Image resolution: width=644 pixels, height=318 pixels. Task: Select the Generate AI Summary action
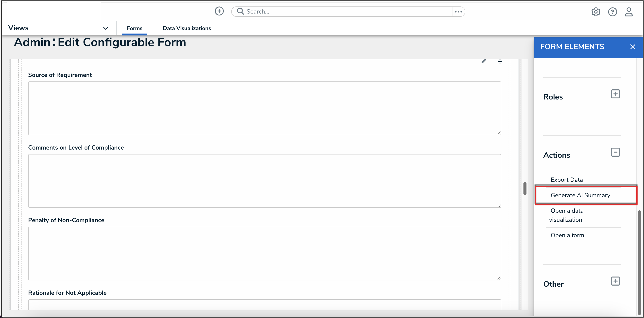tap(580, 195)
